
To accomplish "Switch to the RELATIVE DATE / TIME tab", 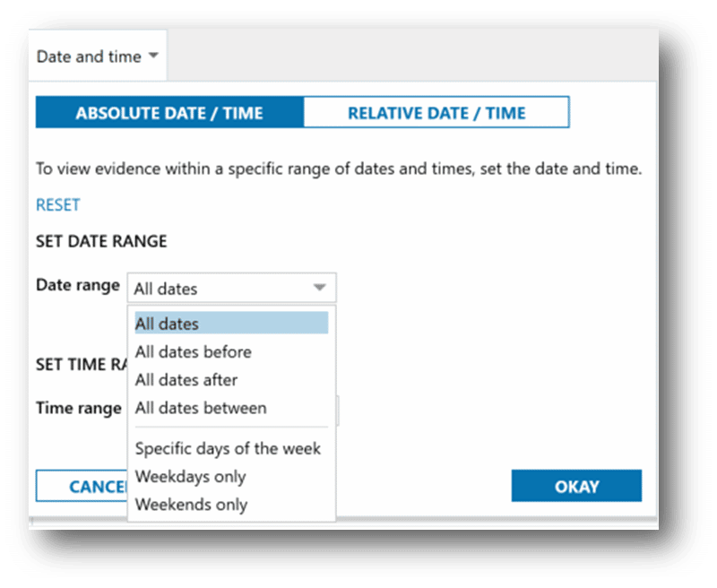I will [x=438, y=112].
